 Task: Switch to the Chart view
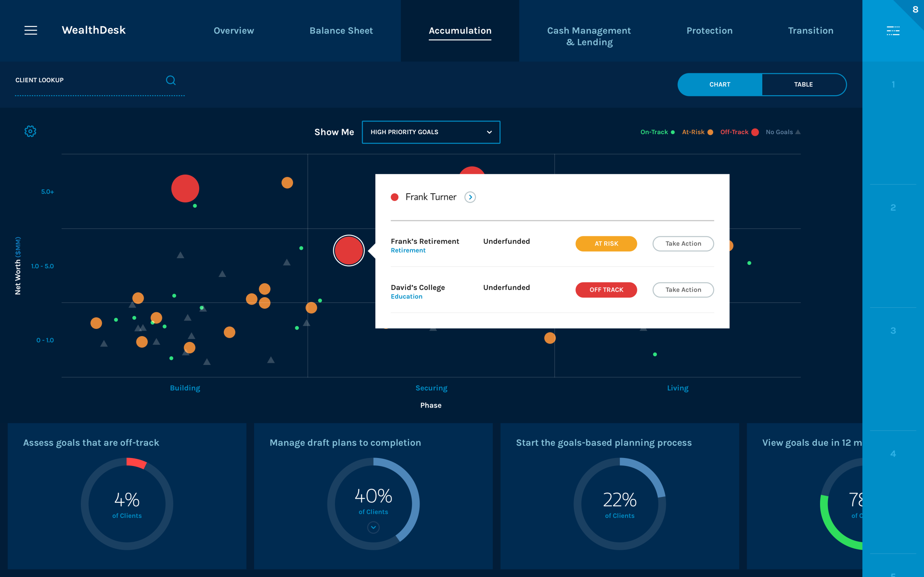(x=720, y=84)
